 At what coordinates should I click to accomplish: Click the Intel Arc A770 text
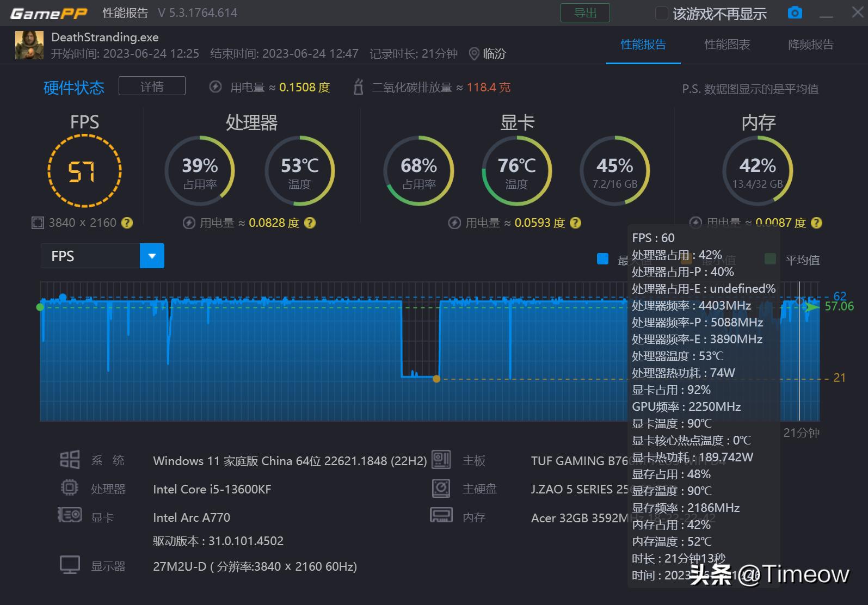coord(192,517)
